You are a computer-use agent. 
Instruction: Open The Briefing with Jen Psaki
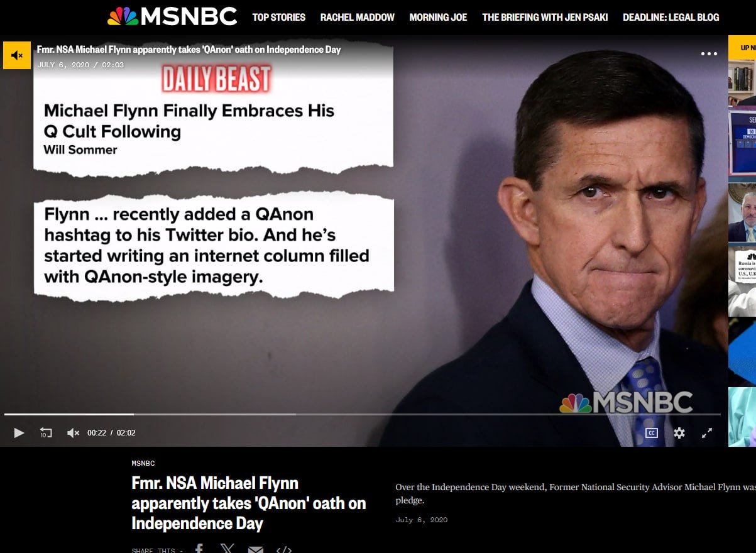coord(545,18)
